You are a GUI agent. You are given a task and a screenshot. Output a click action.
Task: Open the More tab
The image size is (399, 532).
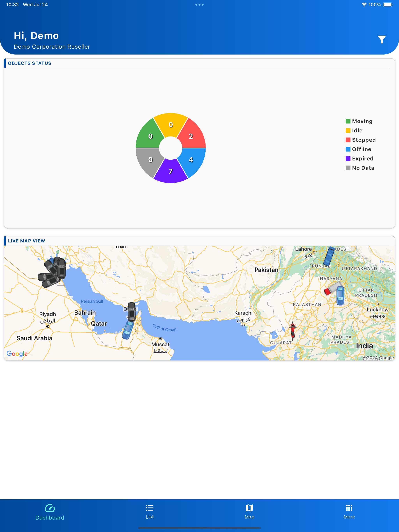coord(349,512)
